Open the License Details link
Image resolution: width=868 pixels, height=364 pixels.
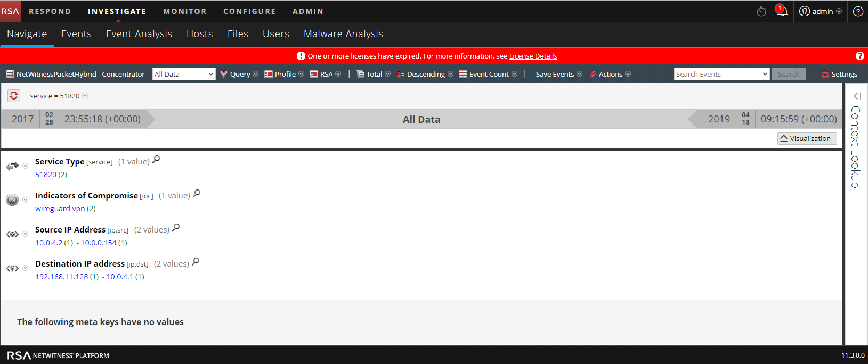coord(533,56)
